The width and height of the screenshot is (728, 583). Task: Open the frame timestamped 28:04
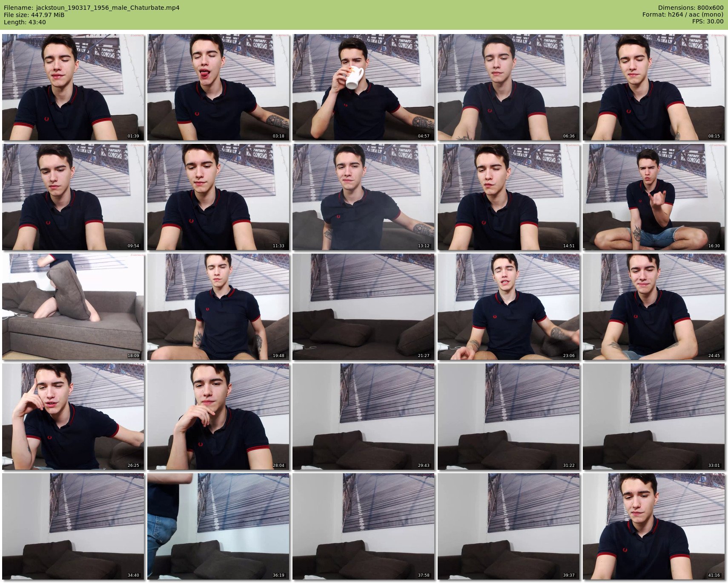tap(218, 417)
